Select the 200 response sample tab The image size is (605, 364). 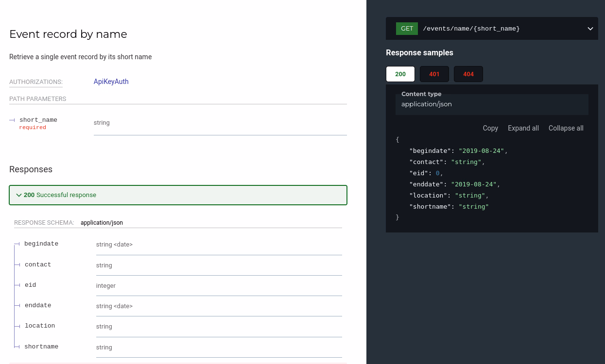(x=400, y=74)
